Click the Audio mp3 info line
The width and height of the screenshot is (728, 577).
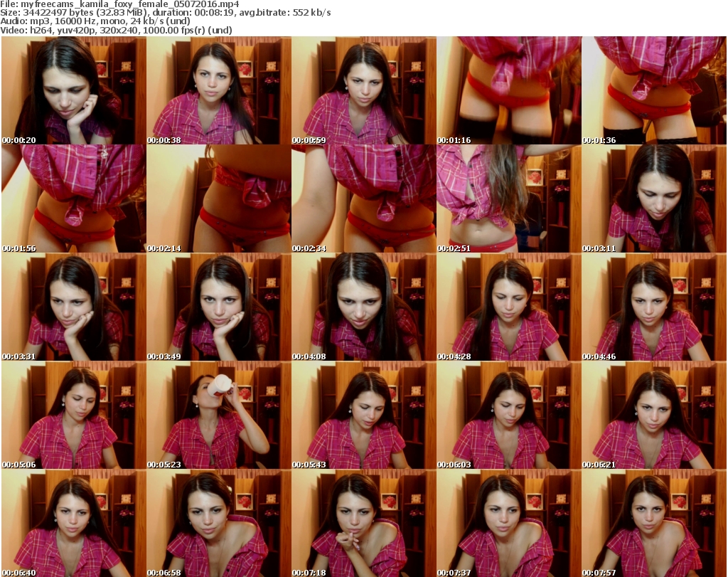[95, 21]
